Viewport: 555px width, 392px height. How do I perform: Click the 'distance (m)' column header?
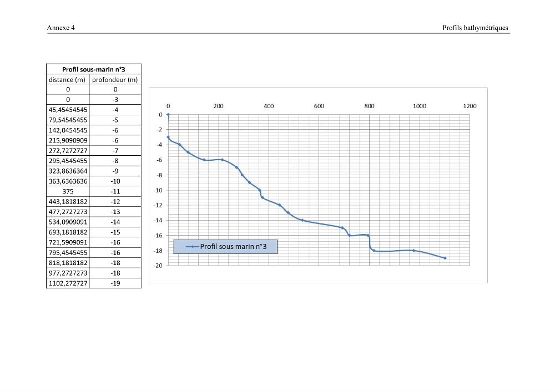[x=67, y=79]
